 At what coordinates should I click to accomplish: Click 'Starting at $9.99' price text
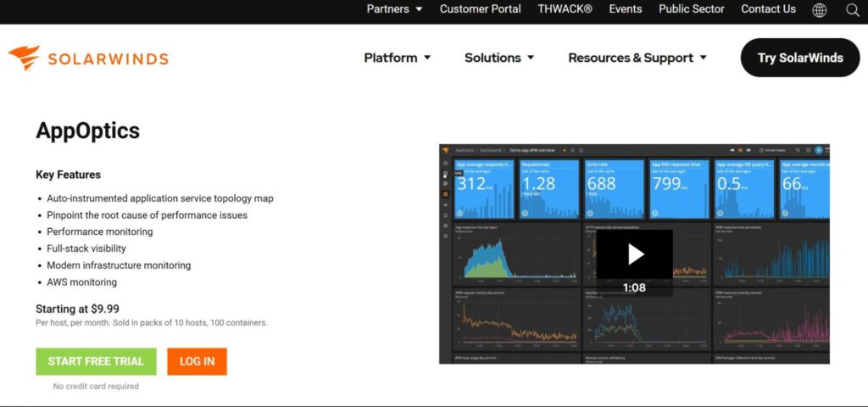(77, 309)
